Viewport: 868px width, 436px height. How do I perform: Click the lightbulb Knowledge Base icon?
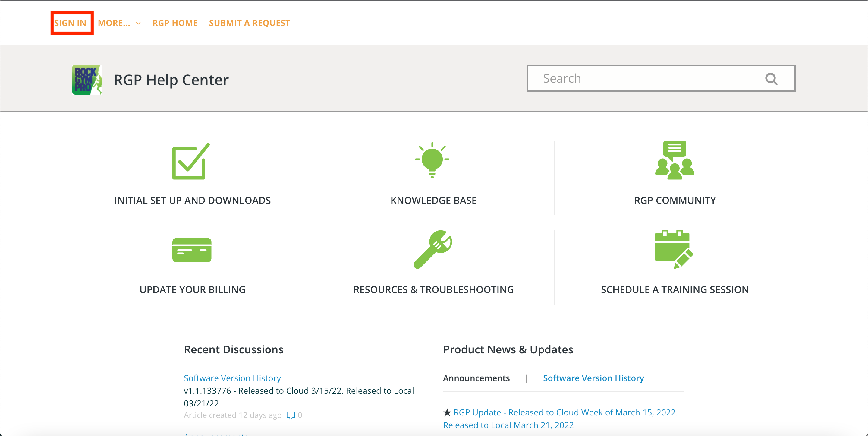432,160
